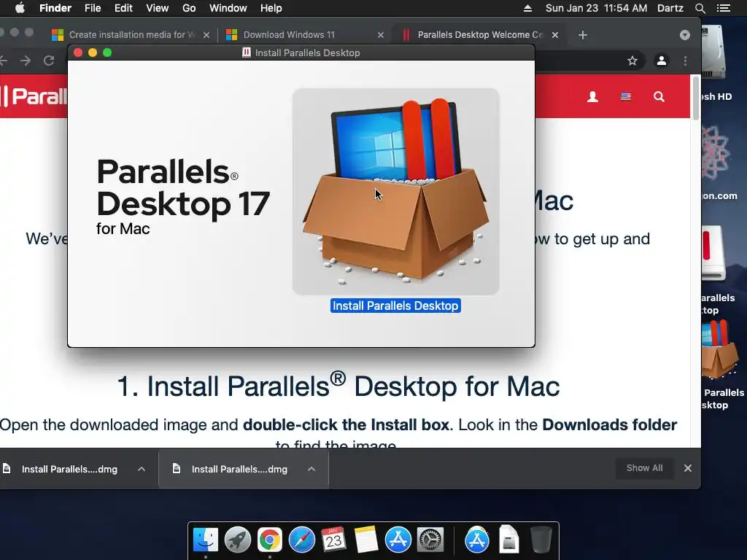Open the Window menu
Image resolution: width=747 pixels, height=560 pixels.
tap(228, 8)
